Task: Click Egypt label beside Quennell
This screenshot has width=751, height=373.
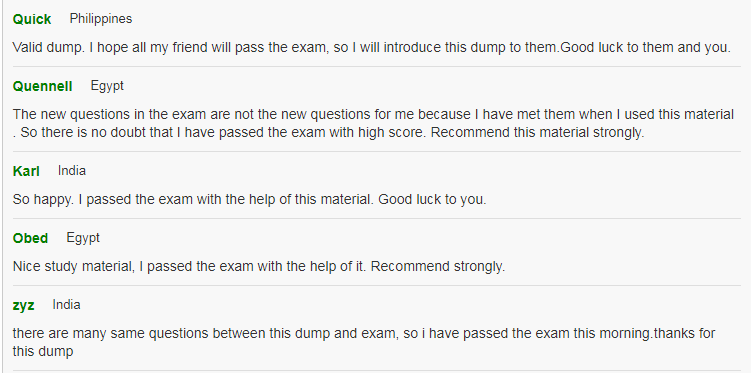Action: [x=107, y=86]
